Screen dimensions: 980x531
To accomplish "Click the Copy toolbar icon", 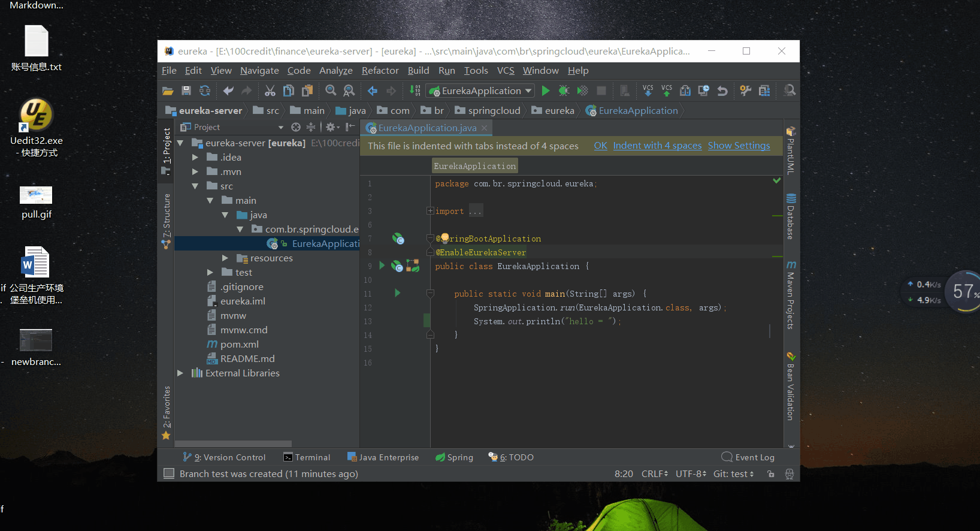I will click(289, 90).
